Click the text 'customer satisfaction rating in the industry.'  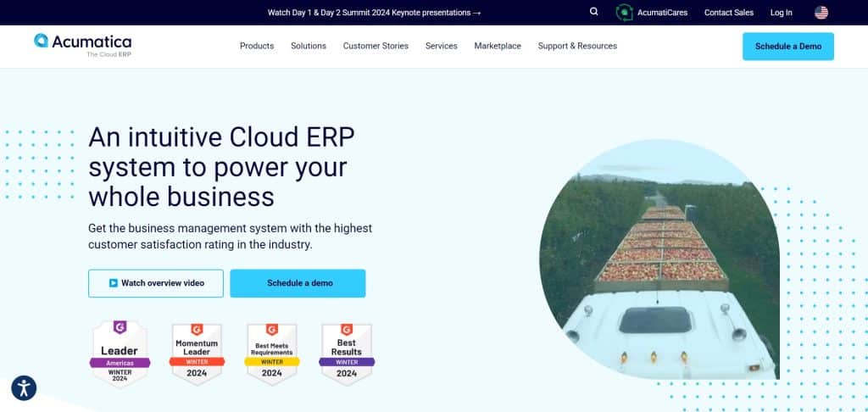click(200, 244)
